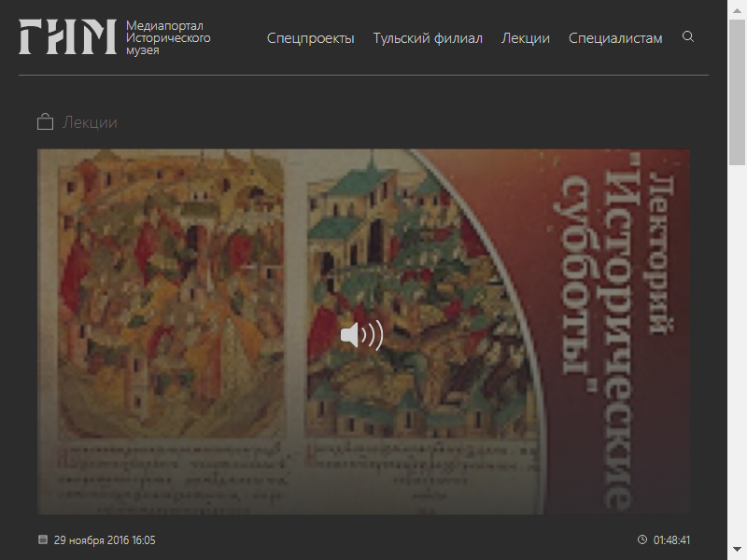Play audio via the speaker icon
The width and height of the screenshot is (747, 560).
(x=361, y=335)
